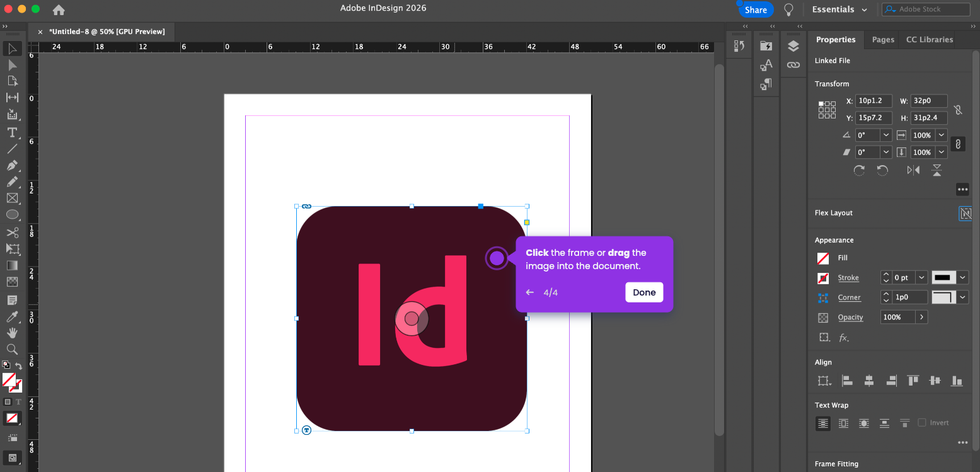Enable the Invert text wrap checkbox
The height and width of the screenshot is (472, 980).
pos(922,423)
